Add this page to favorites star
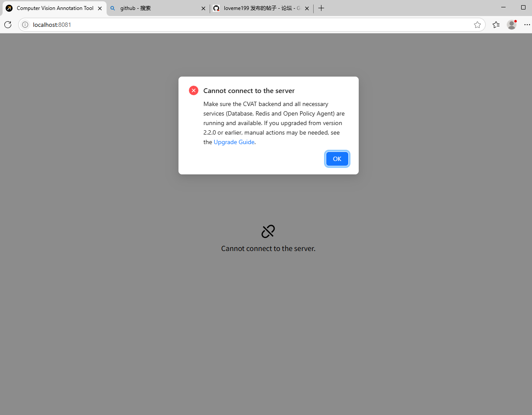The width and height of the screenshot is (532, 415). tap(477, 25)
